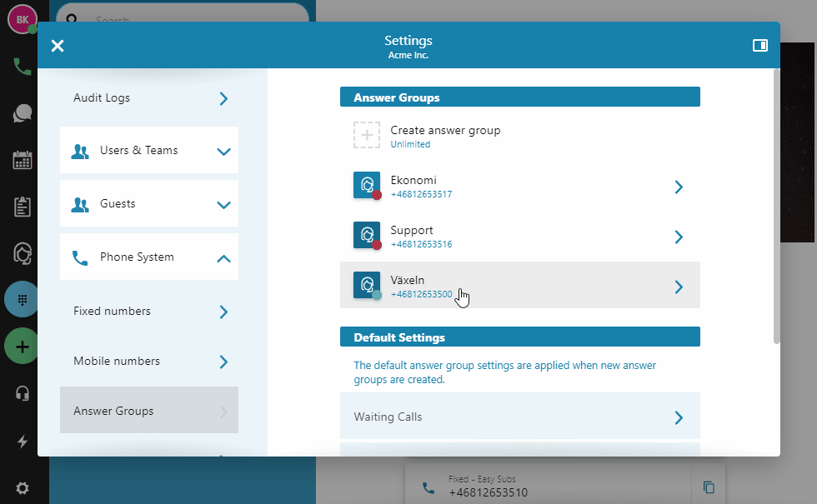Click the Users & Teams people icon
Image resolution: width=817 pixels, height=504 pixels.
tap(80, 151)
